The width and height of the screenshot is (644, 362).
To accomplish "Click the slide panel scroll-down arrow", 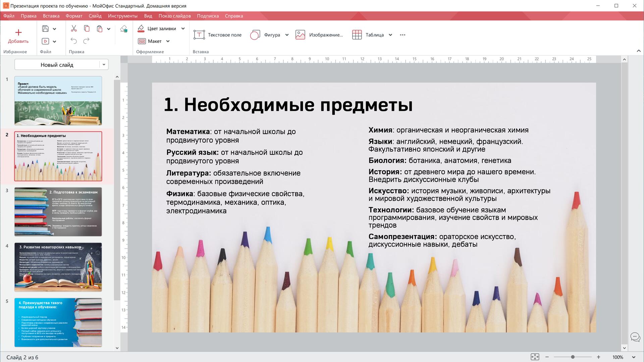I will coord(117,348).
